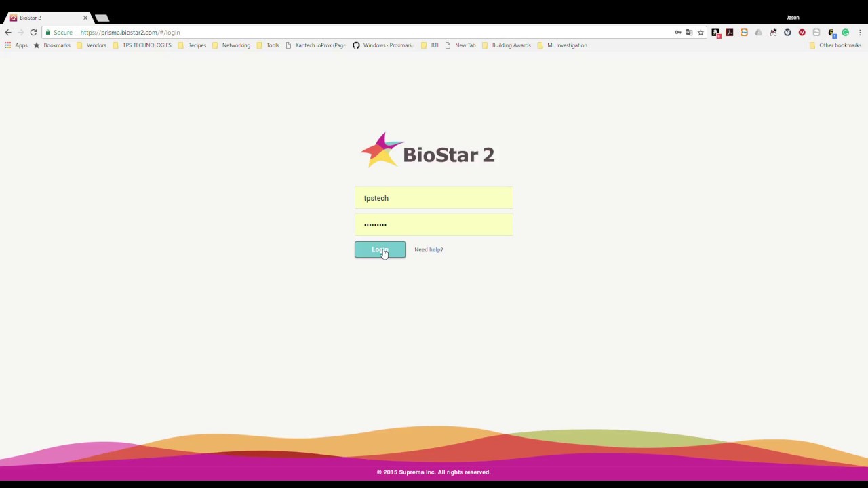The image size is (868, 488).
Task: Open the Bookmarks star bookmark
Action: click(x=52, y=45)
